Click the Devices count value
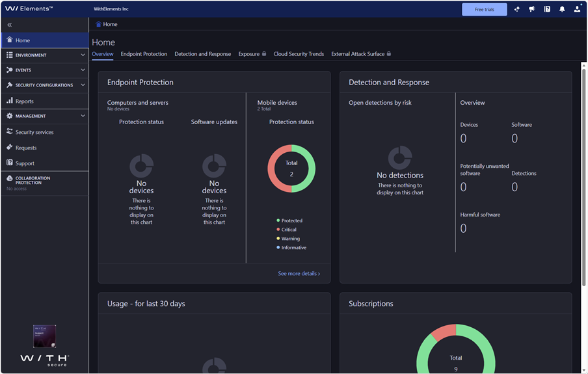Viewport: 588px width, 374px height. tap(464, 139)
